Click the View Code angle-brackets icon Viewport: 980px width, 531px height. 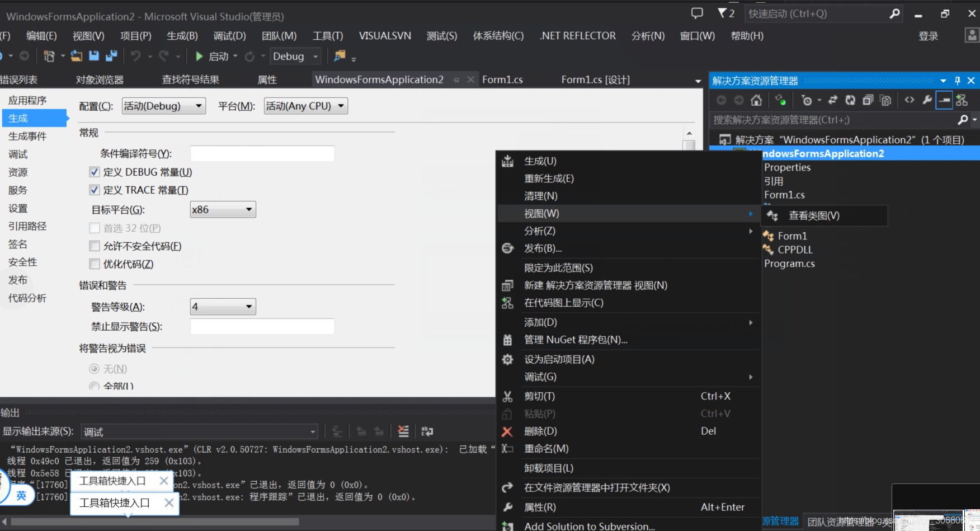(x=910, y=100)
